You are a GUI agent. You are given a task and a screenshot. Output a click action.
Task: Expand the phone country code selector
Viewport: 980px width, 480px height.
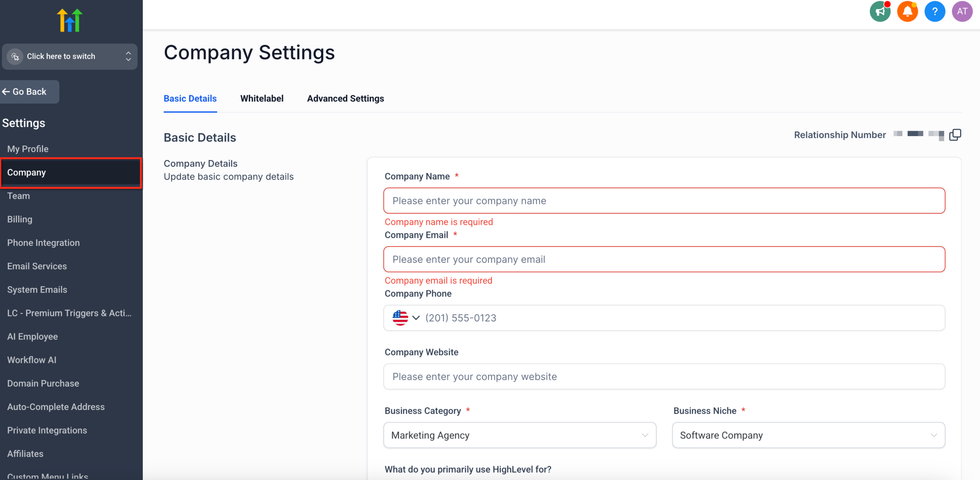416,317
